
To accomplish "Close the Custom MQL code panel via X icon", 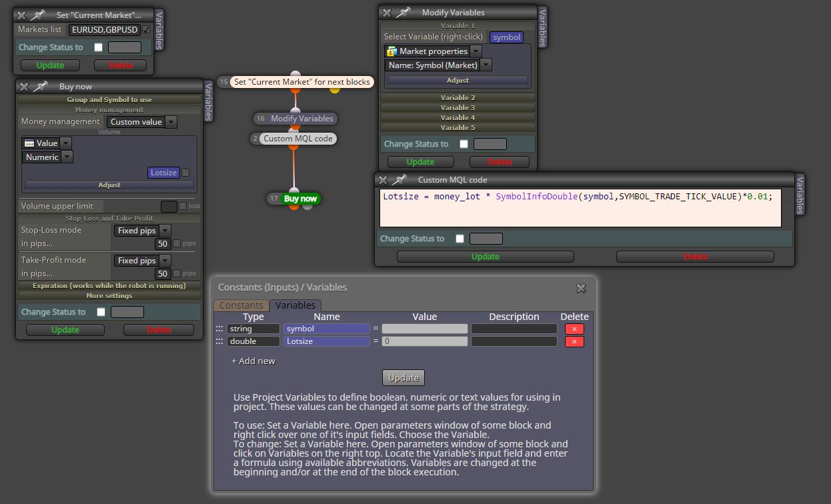I will [x=383, y=180].
